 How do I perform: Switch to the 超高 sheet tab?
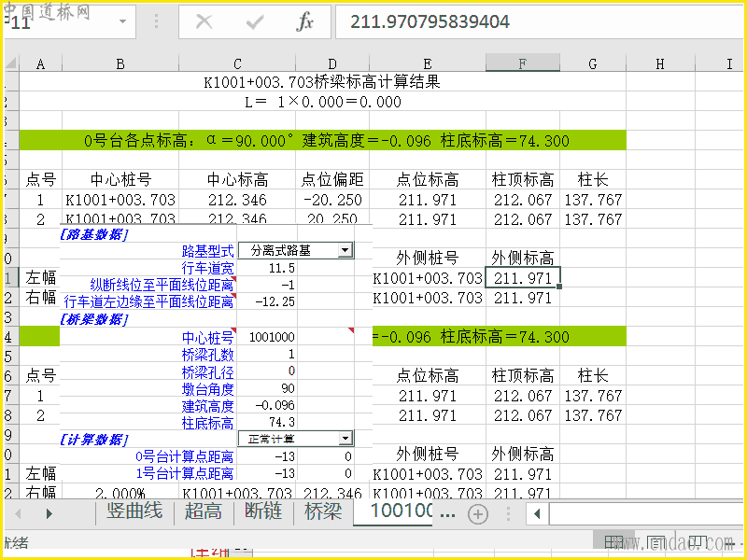tap(204, 511)
